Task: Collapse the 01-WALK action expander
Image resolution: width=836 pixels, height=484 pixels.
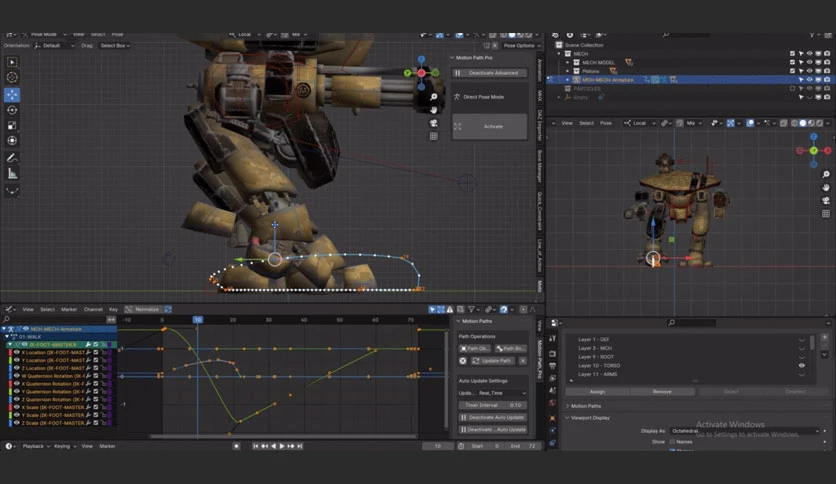Action: tap(7, 337)
